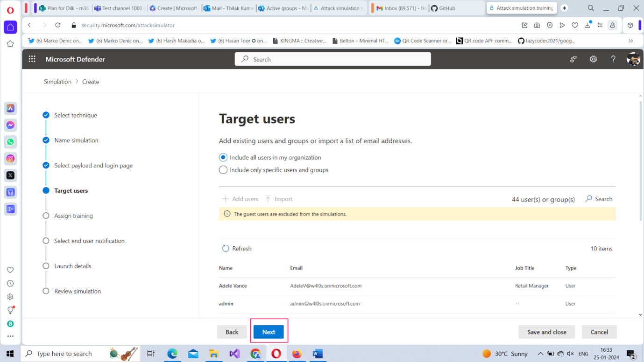Open Messenger from the Opera sidebar

(x=10, y=125)
